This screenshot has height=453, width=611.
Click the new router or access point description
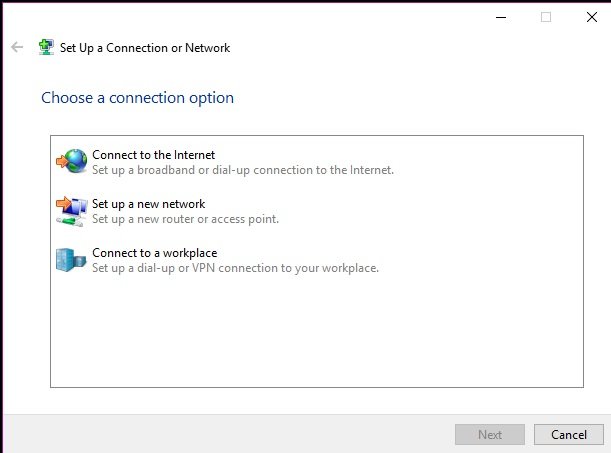(185, 219)
